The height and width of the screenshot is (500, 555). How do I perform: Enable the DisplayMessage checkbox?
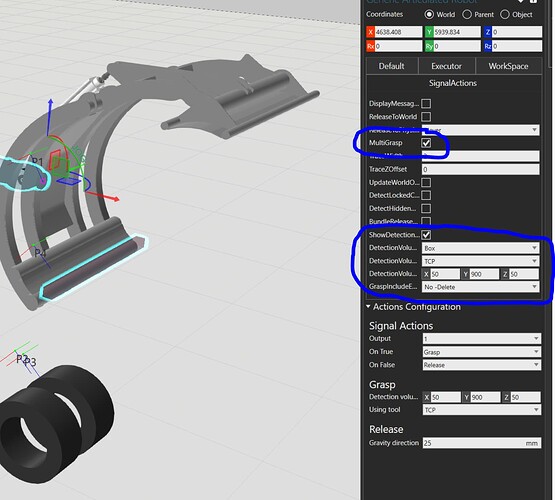pyautogui.click(x=426, y=104)
